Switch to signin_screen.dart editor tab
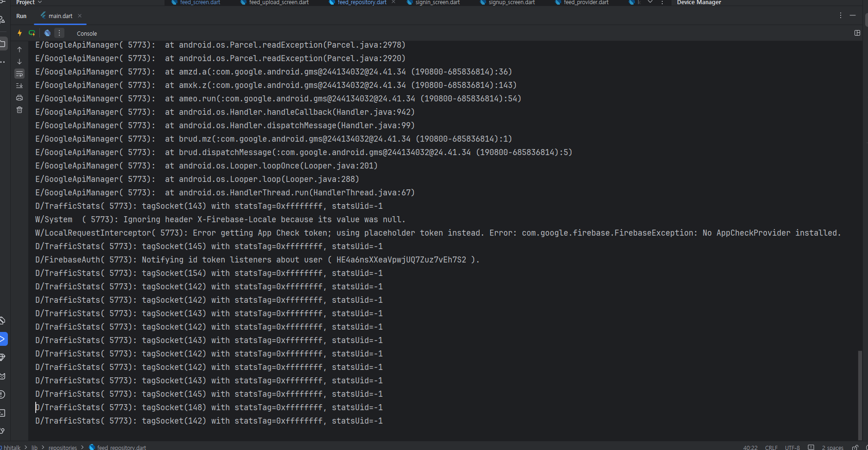This screenshot has width=868, height=450. pos(433,2)
